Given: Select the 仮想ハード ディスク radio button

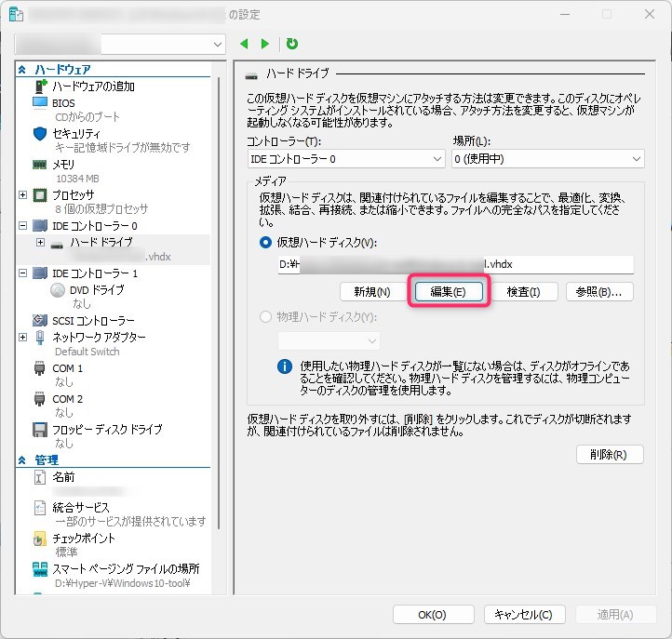Looking at the screenshot, I should point(266,242).
